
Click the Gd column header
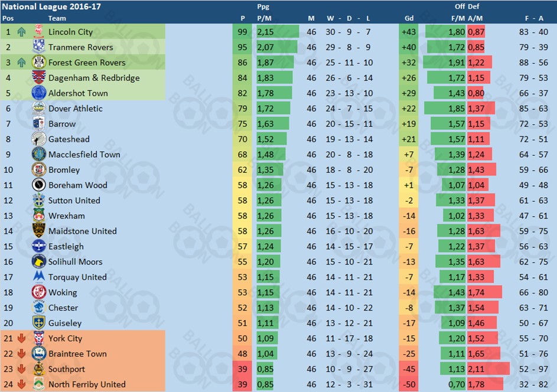pyautogui.click(x=409, y=18)
